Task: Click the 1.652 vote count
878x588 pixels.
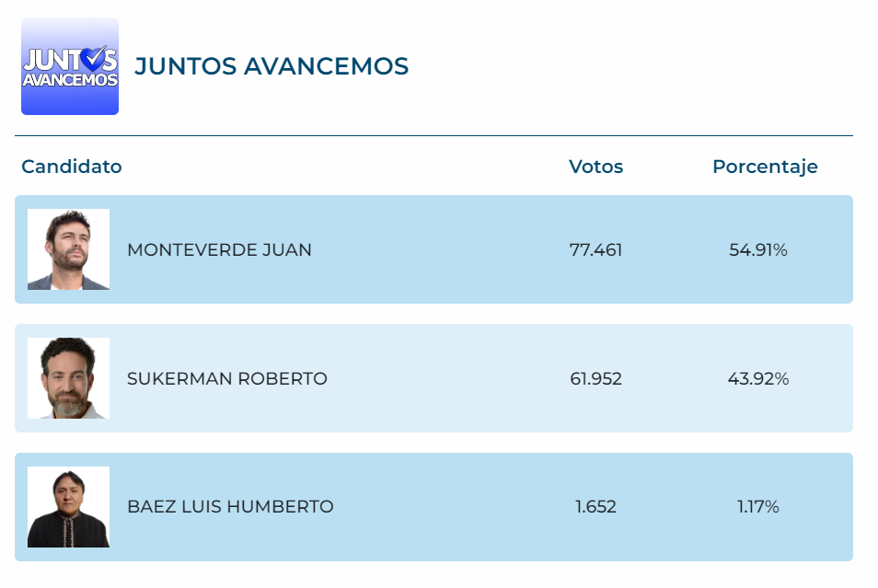Action: click(x=595, y=507)
